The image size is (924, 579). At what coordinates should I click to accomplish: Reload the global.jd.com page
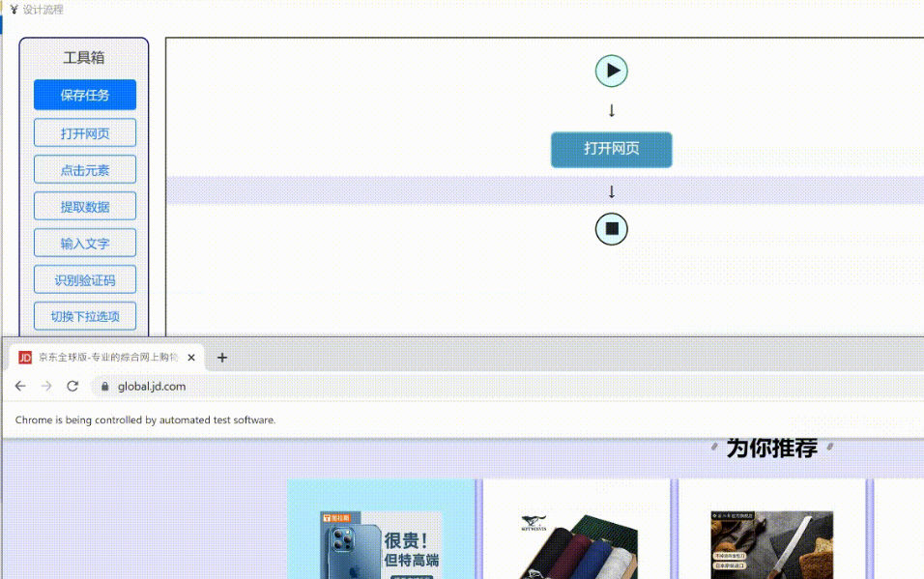coord(72,386)
